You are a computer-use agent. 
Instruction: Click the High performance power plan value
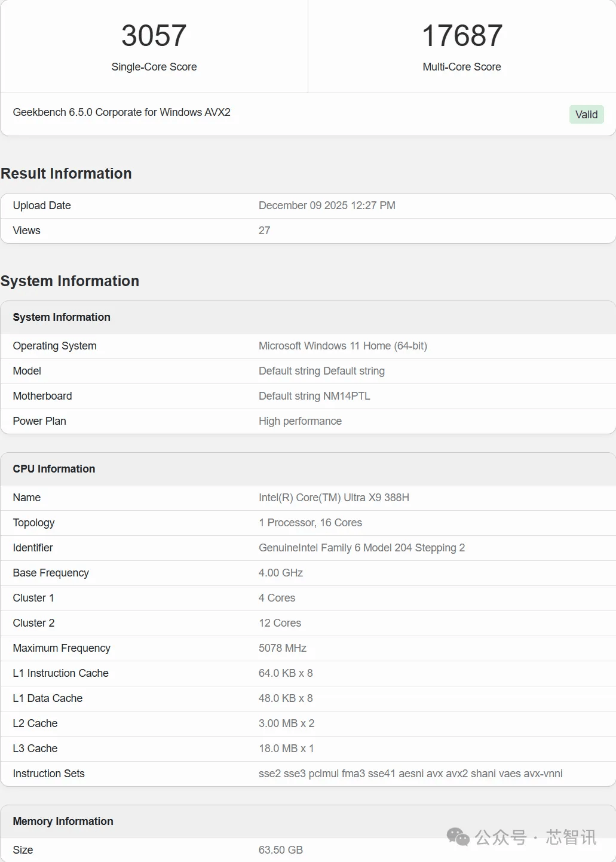[300, 421]
